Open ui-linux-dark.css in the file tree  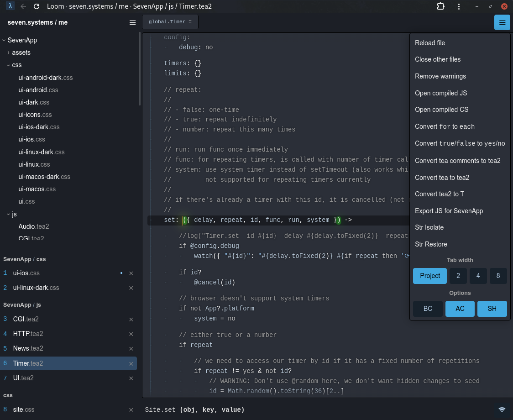click(42, 152)
